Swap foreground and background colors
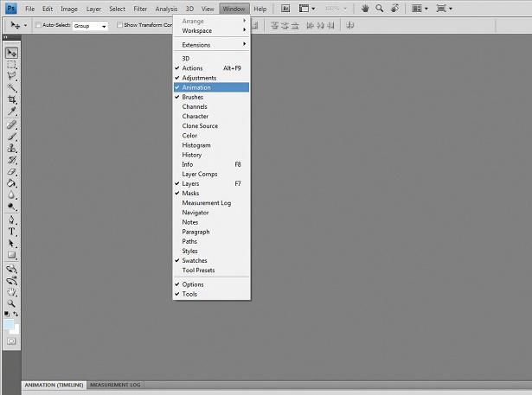532x395 pixels. [16, 314]
